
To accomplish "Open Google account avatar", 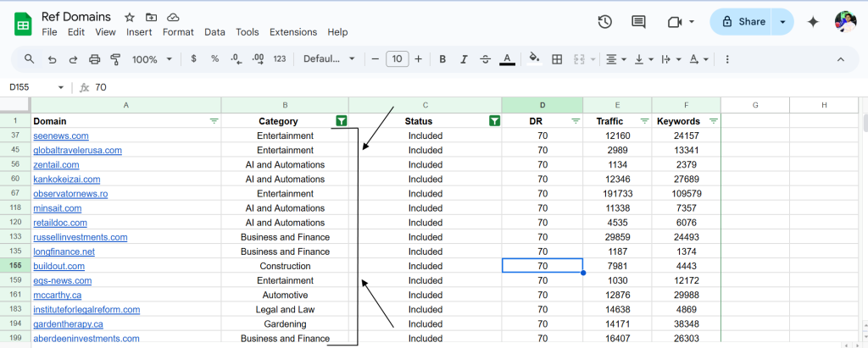I will [845, 21].
